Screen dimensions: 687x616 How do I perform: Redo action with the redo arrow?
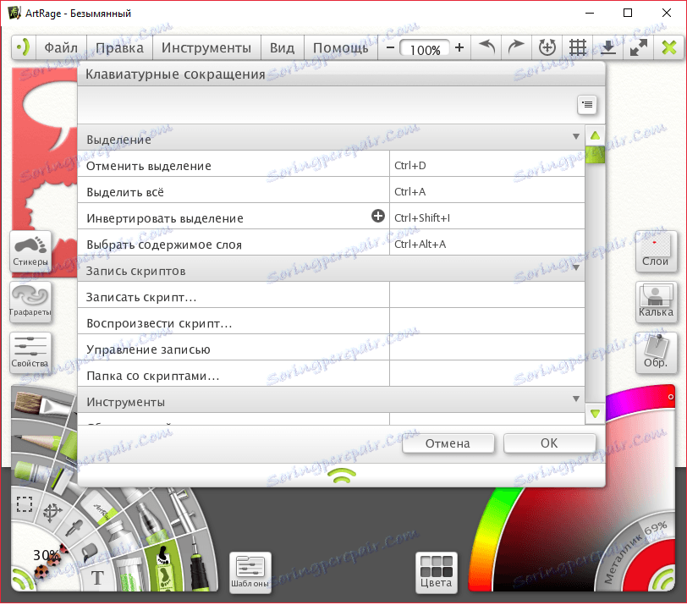516,47
